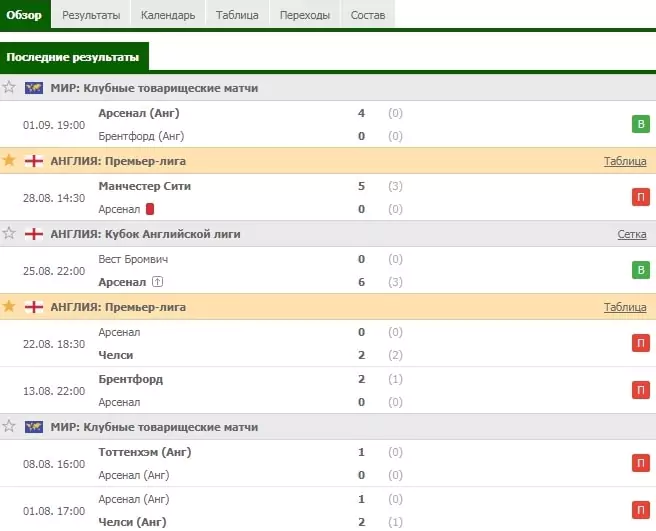
Task: Switch to the Таблица tab
Action: click(x=237, y=15)
